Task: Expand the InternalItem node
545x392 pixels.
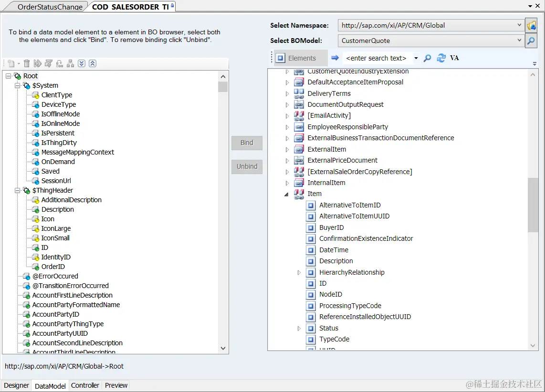Action: click(x=287, y=183)
